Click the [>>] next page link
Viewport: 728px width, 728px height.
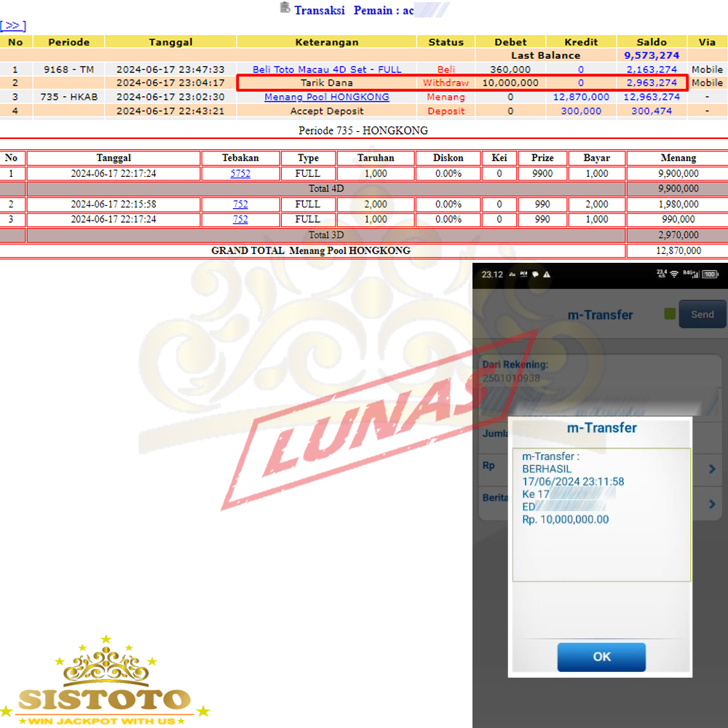point(13,26)
